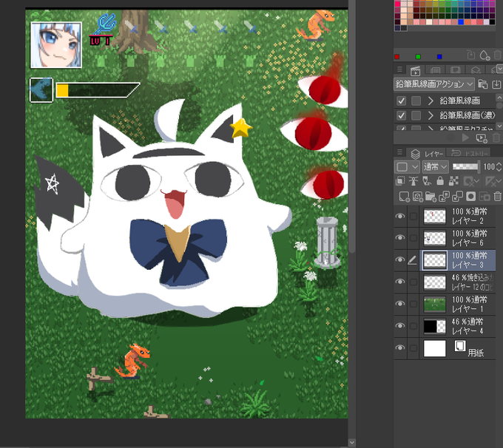Screen dimensions: 503x448
Task: Pick the red swatch below the color set
Action: click(x=396, y=57)
